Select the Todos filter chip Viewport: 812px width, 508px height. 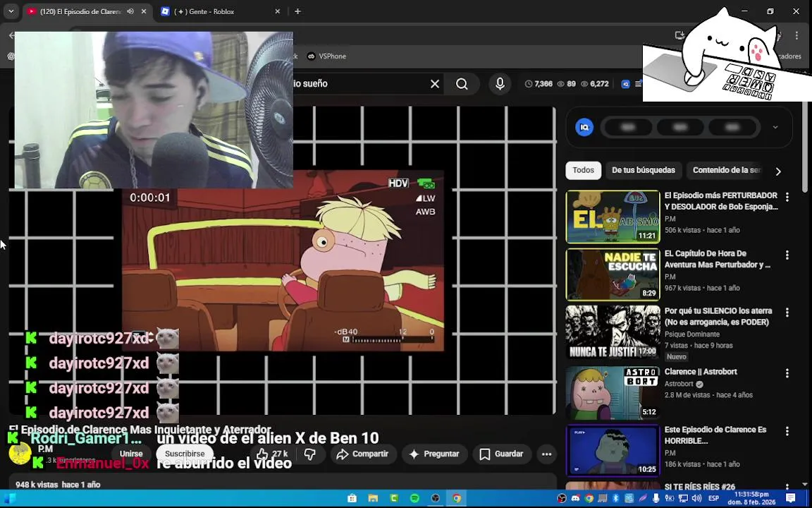583,170
